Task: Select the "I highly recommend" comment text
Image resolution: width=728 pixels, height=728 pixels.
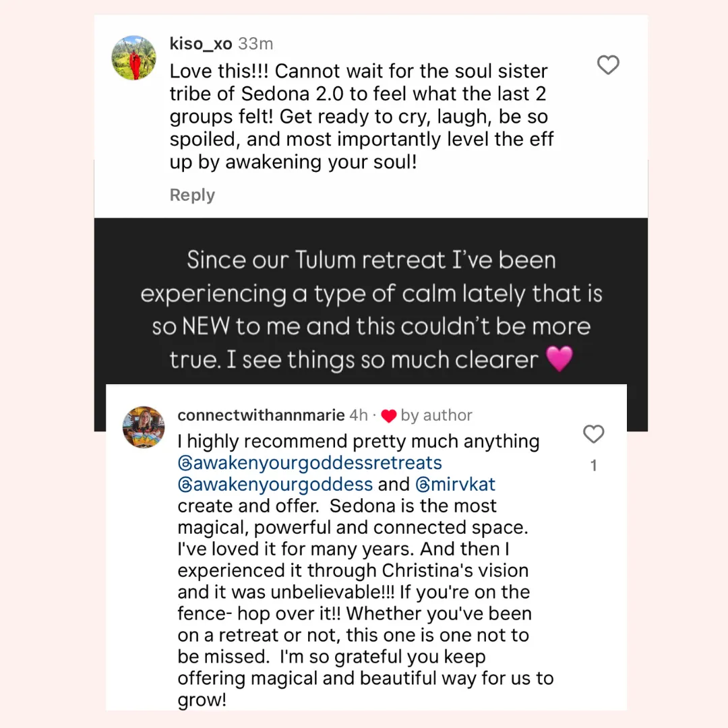Action: point(365,570)
